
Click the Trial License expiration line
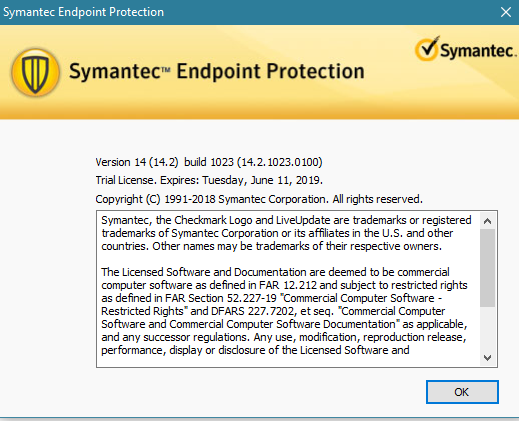coord(209,180)
